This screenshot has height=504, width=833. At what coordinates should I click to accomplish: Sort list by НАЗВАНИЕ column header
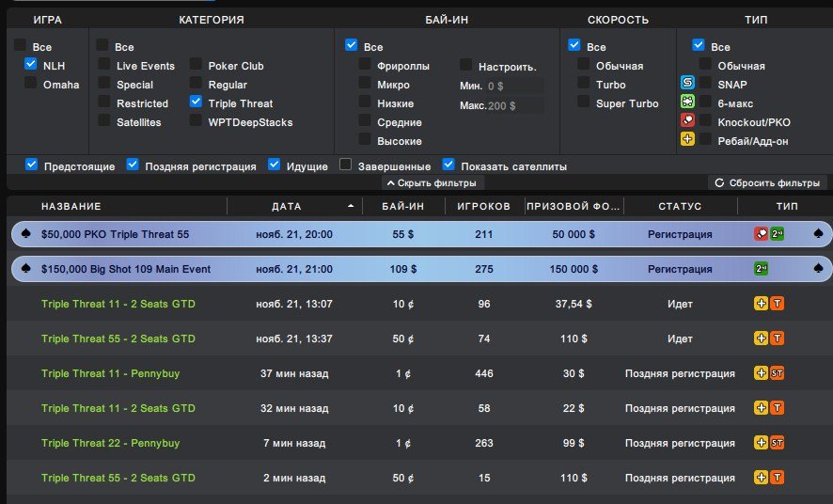tap(71, 206)
